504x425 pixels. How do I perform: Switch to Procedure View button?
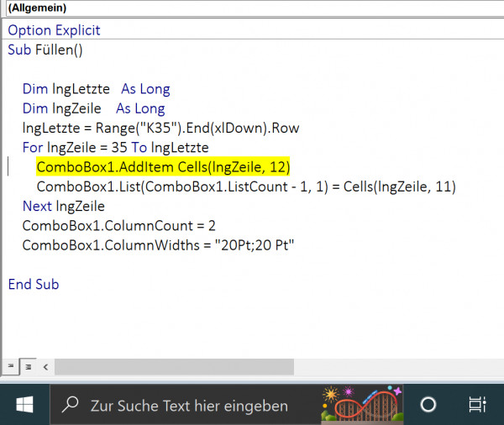(11, 366)
